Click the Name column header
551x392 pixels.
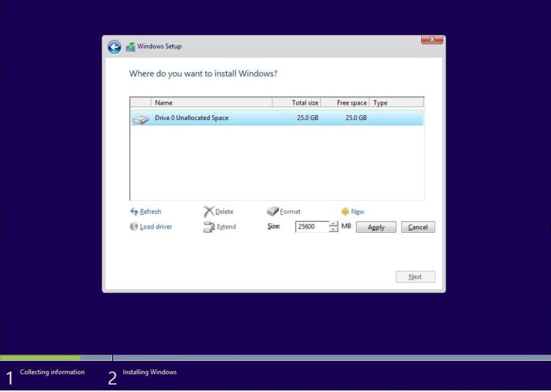(212, 103)
